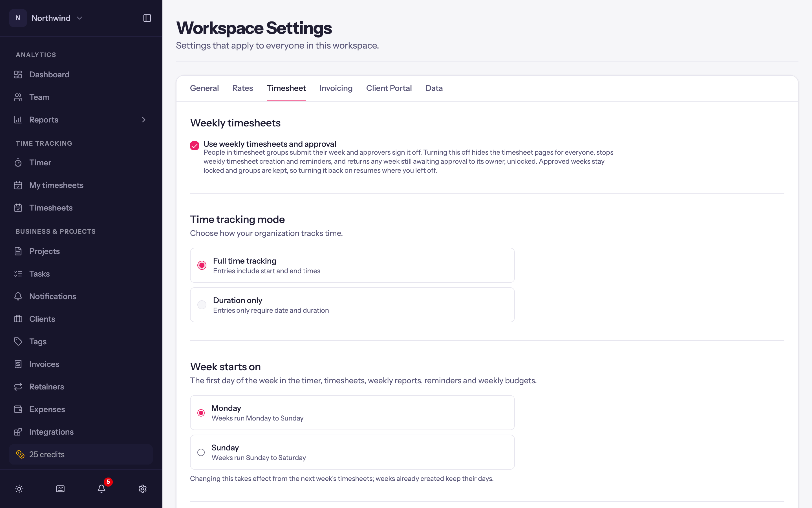The width and height of the screenshot is (812, 508).
Task: Click the 25 credits button
Action: (81, 454)
